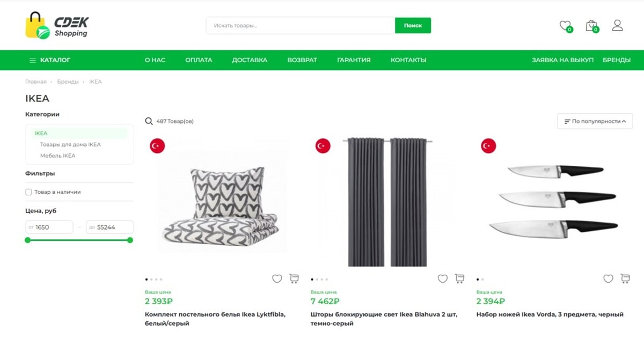
Task: Add Blahuva curtains to favorites
Action: tap(443, 279)
